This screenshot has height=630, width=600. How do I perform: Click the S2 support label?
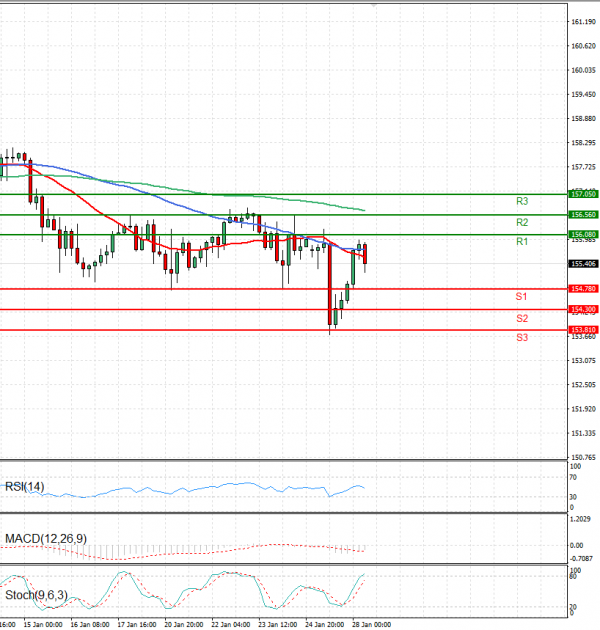pyautogui.click(x=522, y=319)
